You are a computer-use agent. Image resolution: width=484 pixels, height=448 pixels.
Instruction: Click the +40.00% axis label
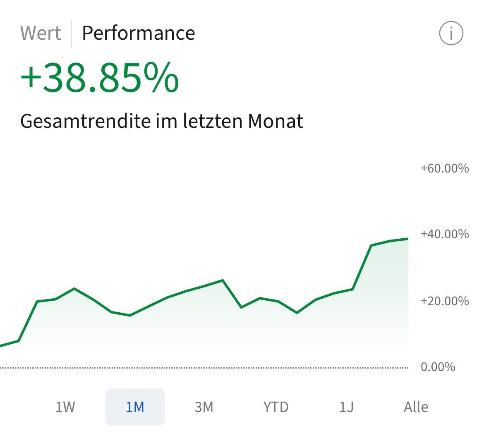(445, 234)
